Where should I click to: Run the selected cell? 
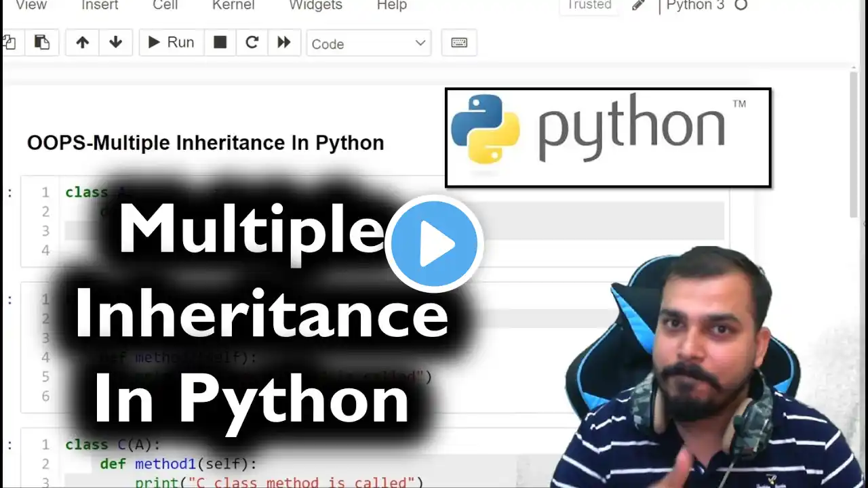click(x=171, y=43)
